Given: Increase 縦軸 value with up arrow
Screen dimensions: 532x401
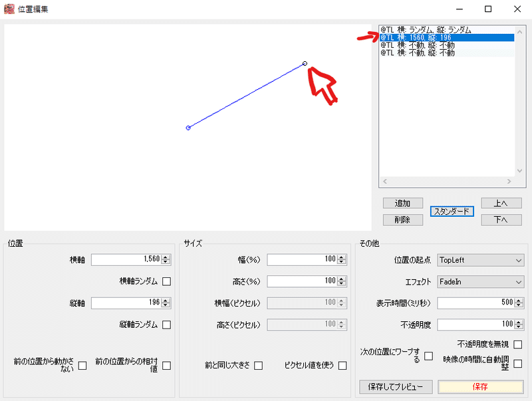Looking at the screenshot, I should pyautogui.click(x=166, y=300).
